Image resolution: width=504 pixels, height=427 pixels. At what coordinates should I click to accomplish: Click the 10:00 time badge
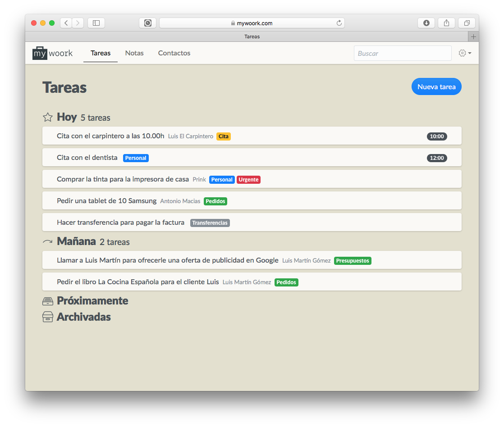tap(437, 136)
